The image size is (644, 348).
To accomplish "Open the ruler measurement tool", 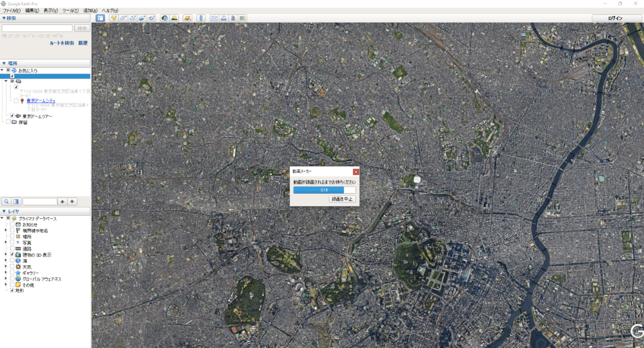I will click(x=201, y=18).
